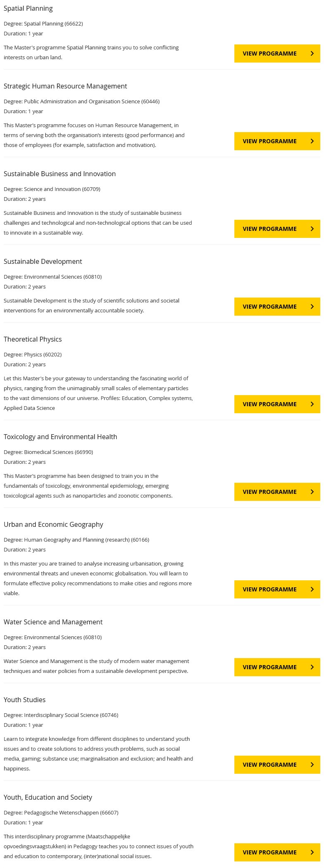Viewport: 324px width, 868px height.
Task: Click chevron arrow for Sustainable Business and Innovation
Action: point(312,229)
